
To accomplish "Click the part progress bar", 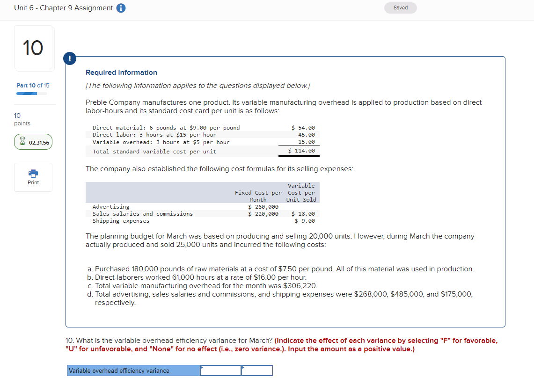I will (x=32, y=94).
